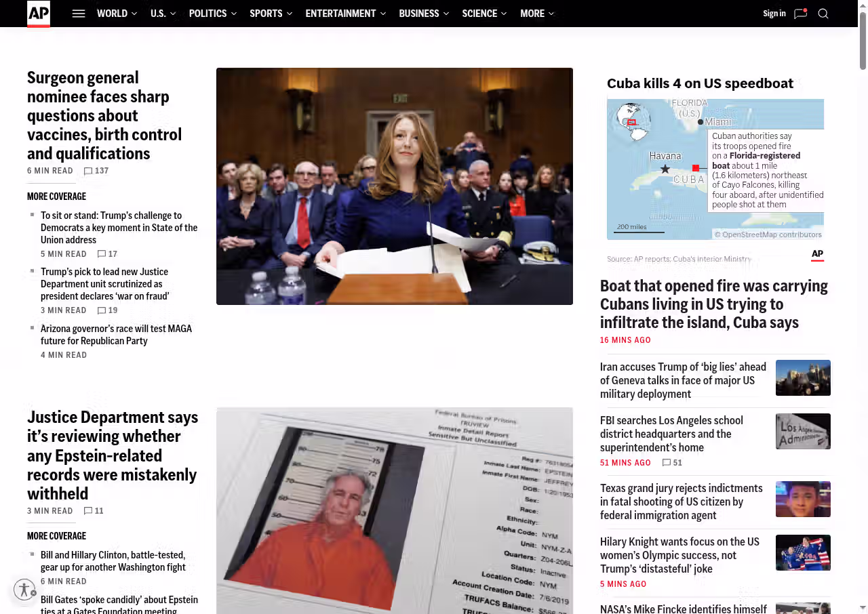
Task: Open the Business section menu
Action: [424, 14]
